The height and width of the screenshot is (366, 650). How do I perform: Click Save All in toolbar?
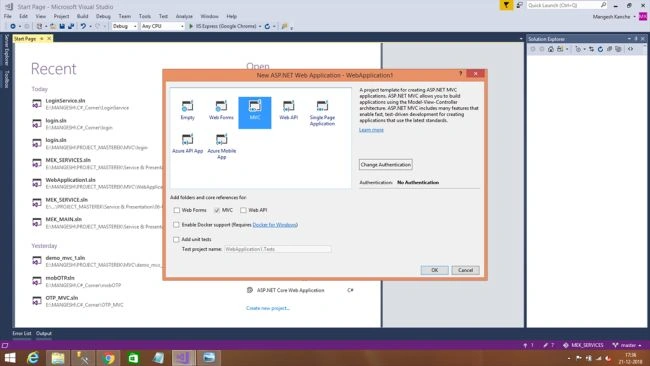point(71,26)
